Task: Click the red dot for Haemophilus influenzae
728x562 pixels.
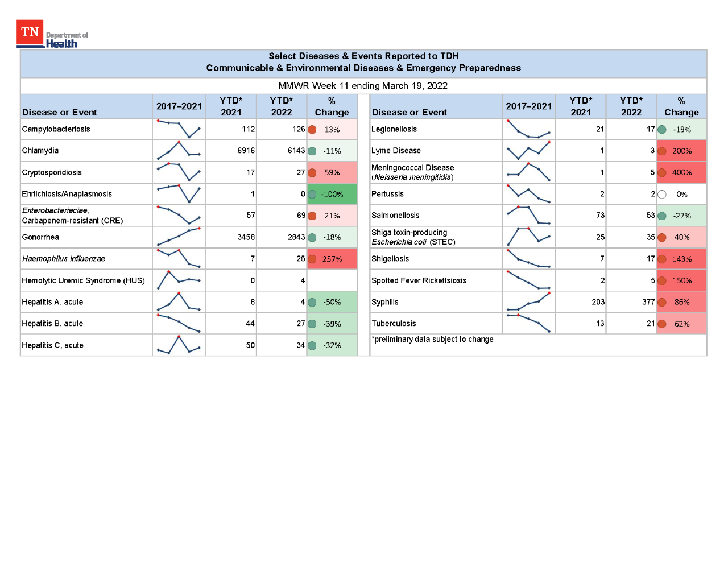Action: point(312,259)
